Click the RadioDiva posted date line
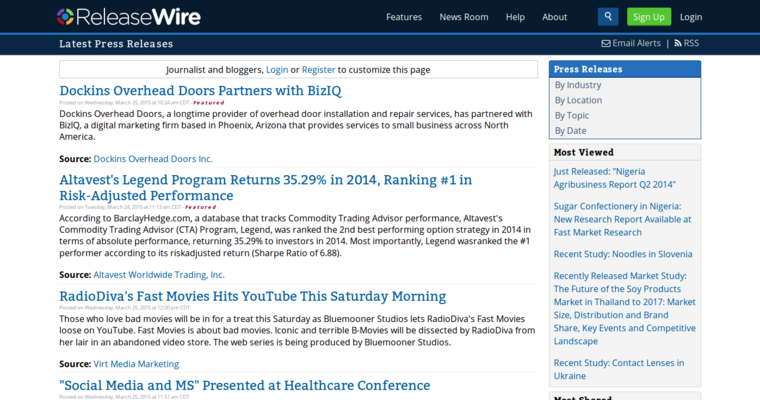This screenshot has width=760, height=400. (x=125, y=308)
